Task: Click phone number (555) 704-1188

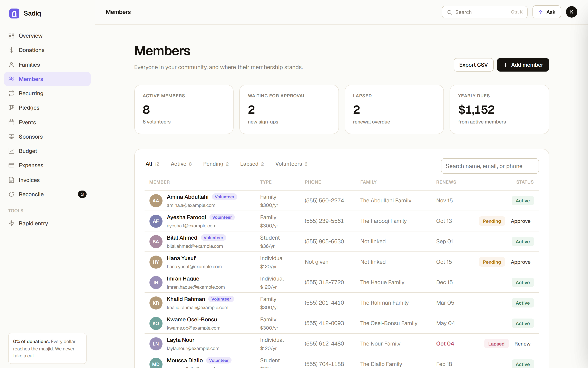Action: point(324,364)
